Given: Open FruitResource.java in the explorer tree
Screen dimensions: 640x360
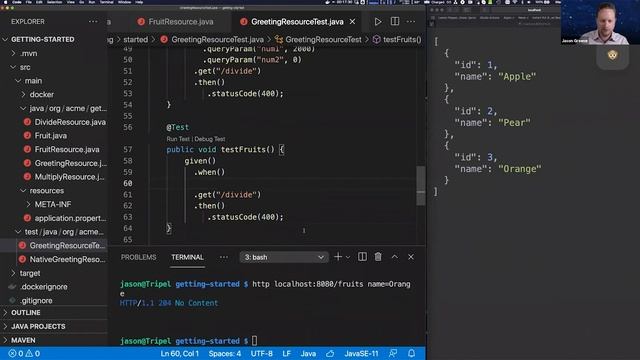Looking at the screenshot, I should pyautogui.click(x=67, y=149).
